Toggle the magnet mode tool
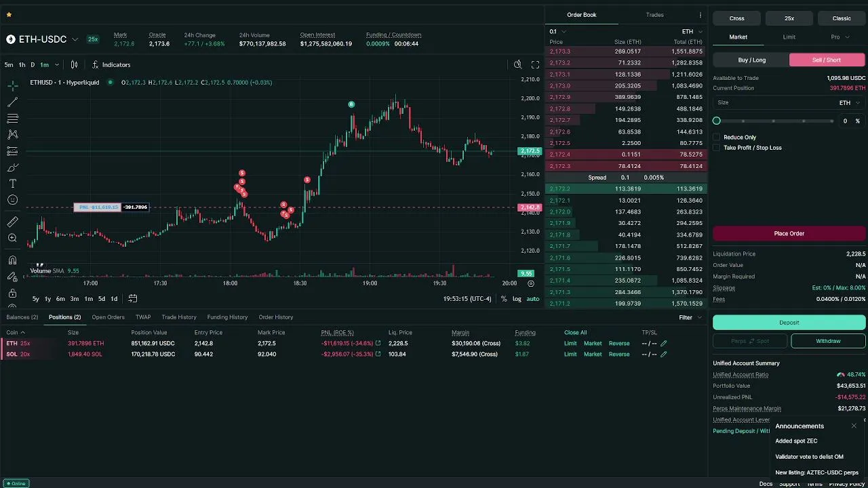This screenshot has height=488, width=868. pos(12,260)
